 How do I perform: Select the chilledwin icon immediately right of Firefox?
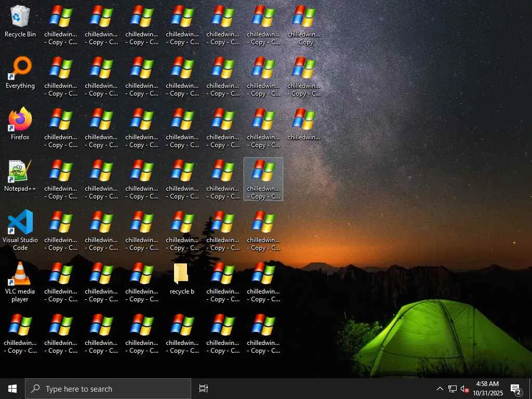pyautogui.click(x=61, y=128)
